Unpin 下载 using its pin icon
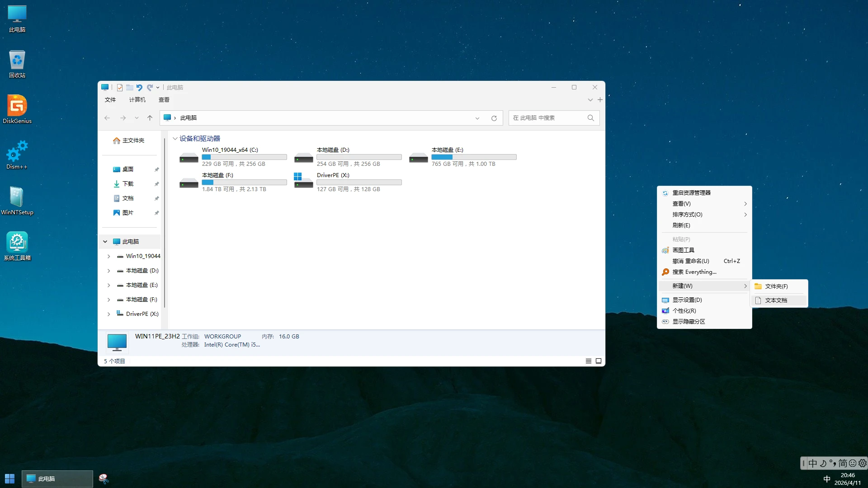The image size is (868, 488). (156, 184)
